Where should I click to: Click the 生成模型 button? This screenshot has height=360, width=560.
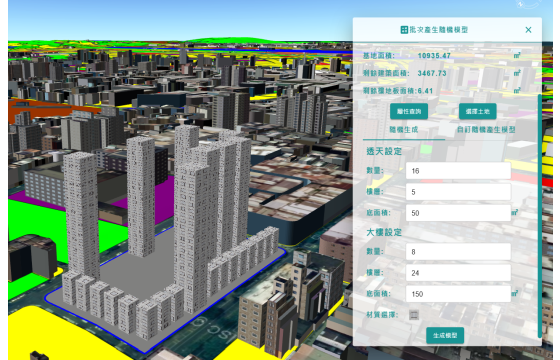445,335
